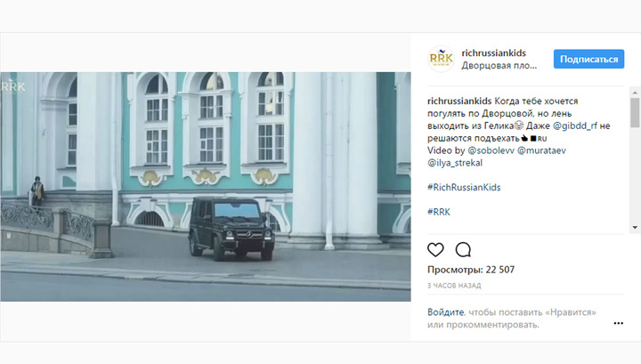Image resolution: width=641 pixels, height=364 pixels.
Task: Follow richrussiankids with the Подписаться button
Action: [x=588, y=60]
